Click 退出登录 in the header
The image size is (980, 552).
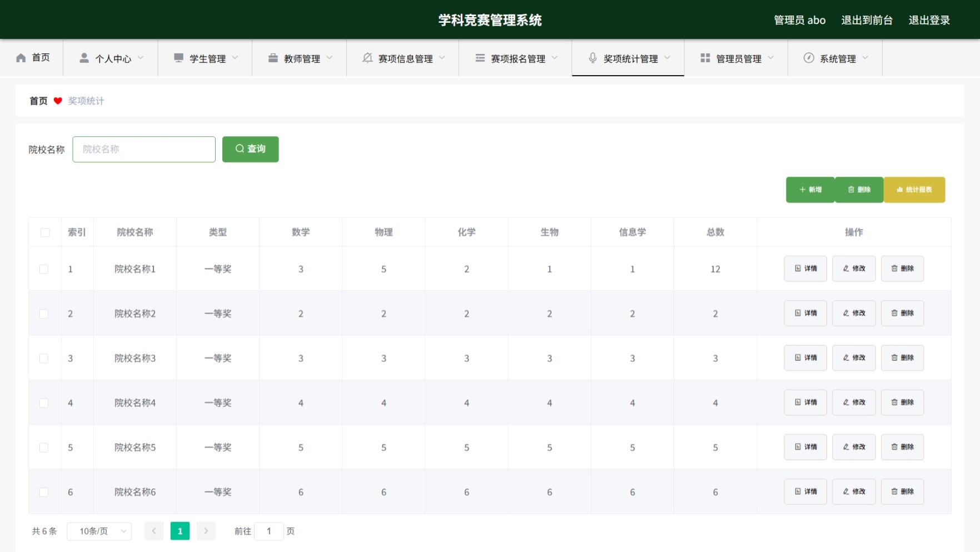(929, 20)
